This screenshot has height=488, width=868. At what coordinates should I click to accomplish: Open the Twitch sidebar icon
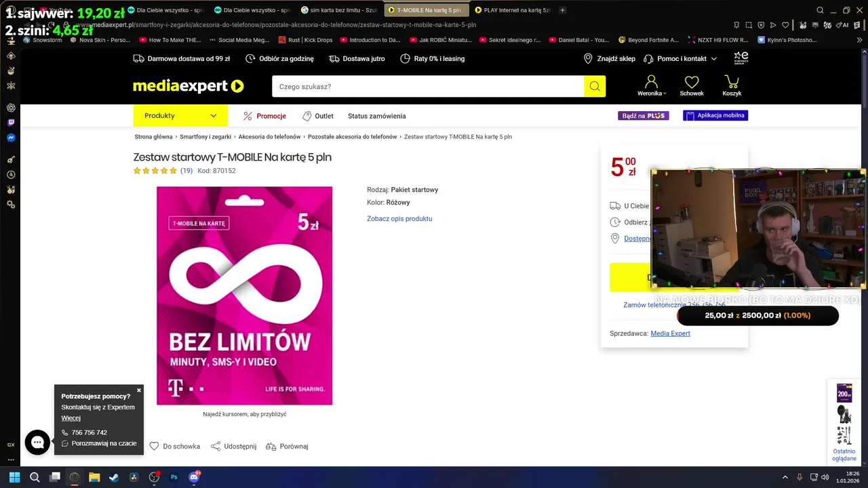11,123
